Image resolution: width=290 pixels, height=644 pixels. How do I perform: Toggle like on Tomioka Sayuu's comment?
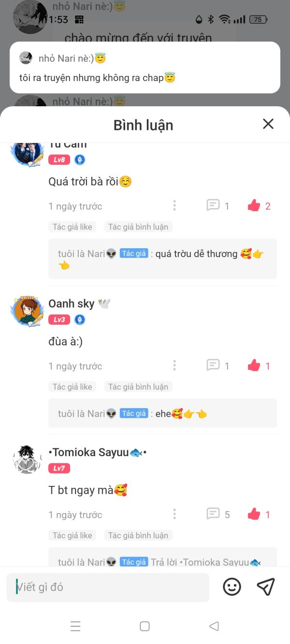pyautogui.click(x=254, y=515)
